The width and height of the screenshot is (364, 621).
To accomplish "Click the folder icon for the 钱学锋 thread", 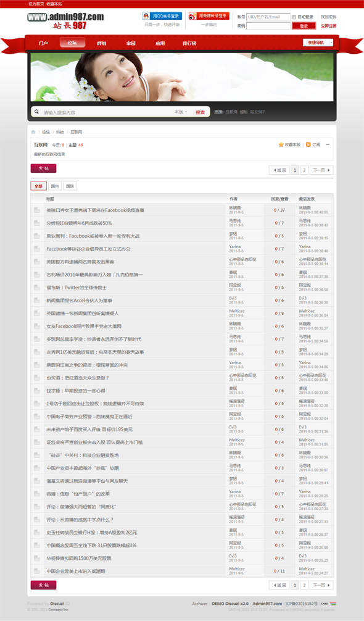I will click(37, 391).
